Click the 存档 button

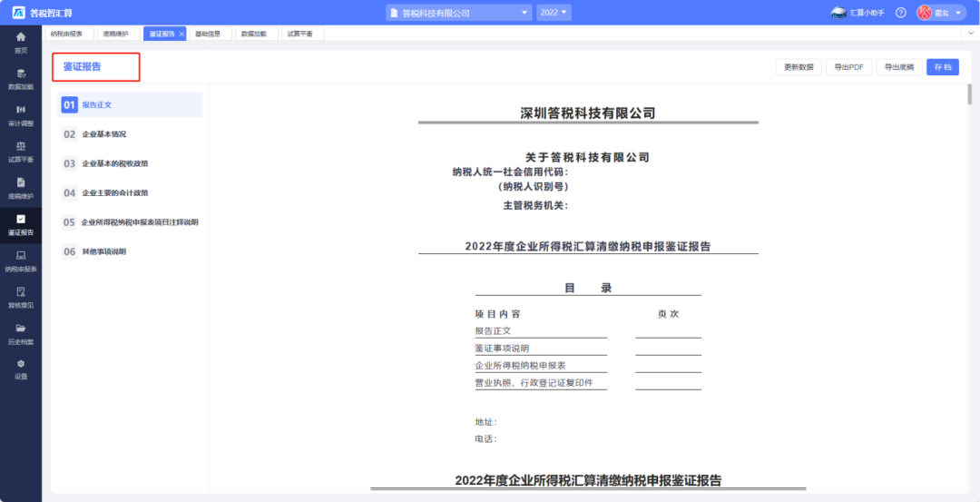943,67
